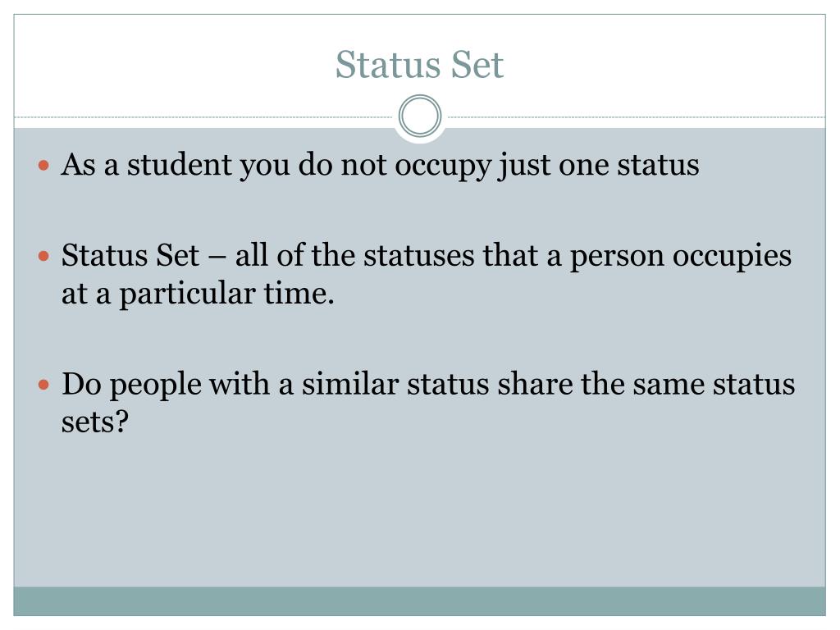Click the teal footer bar of the slide
Viewport: 840px width, 630px height.
pyautogui.click(x=419, y=601)
